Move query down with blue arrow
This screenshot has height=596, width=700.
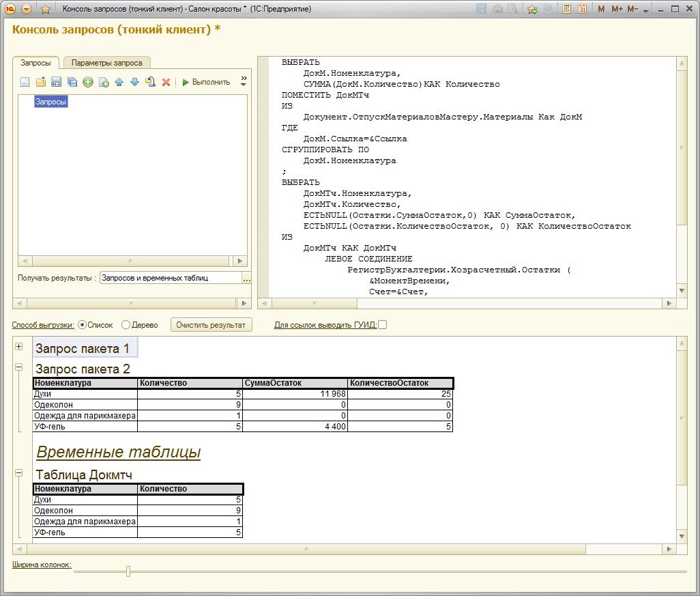134,82
